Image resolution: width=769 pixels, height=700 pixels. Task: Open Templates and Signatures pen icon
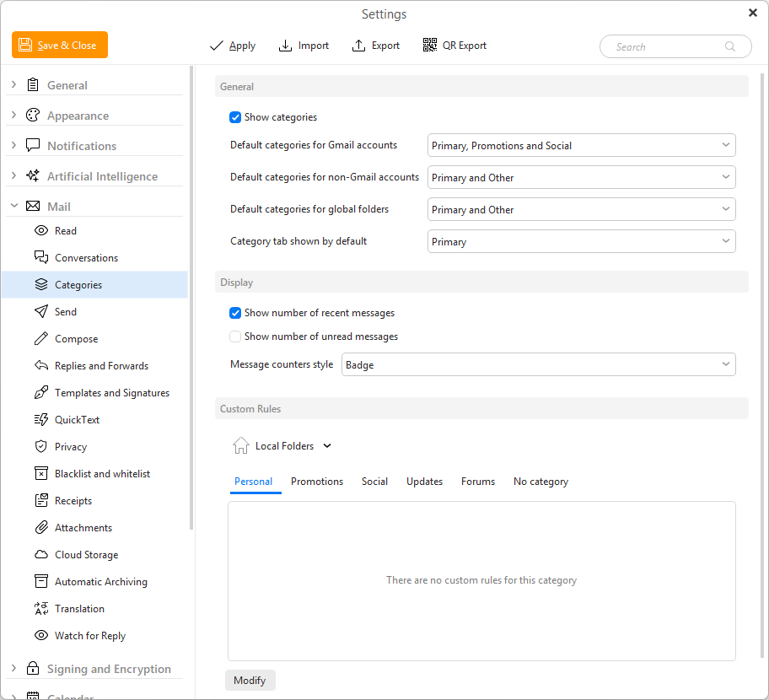click(41, 392)
